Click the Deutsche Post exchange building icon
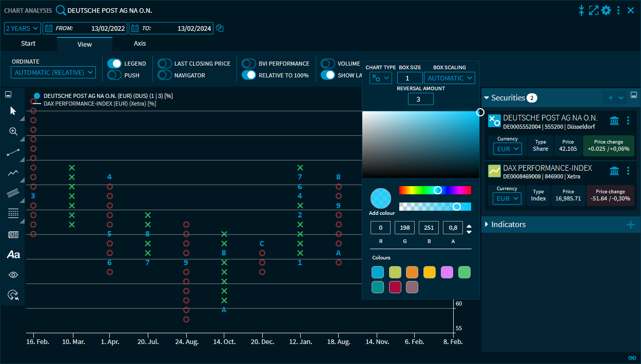The width and height of the screenshot is (641, 364). point(614,121)
